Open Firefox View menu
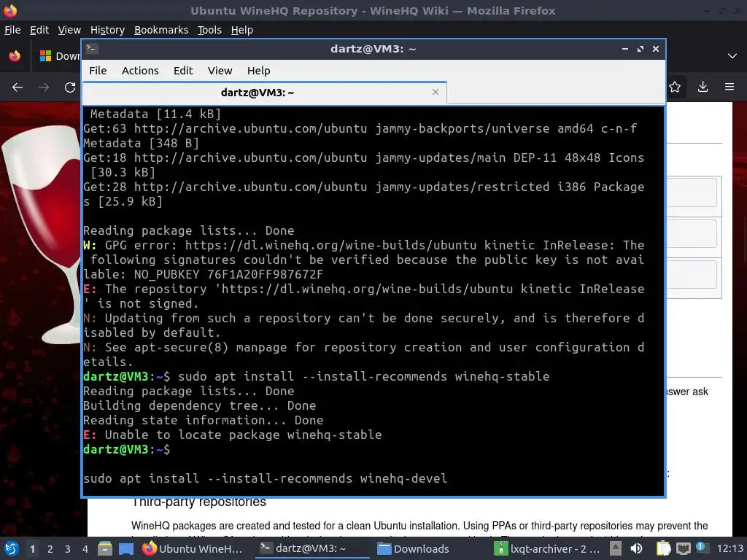Screen dimensions: 747x560 click(69, 30)
